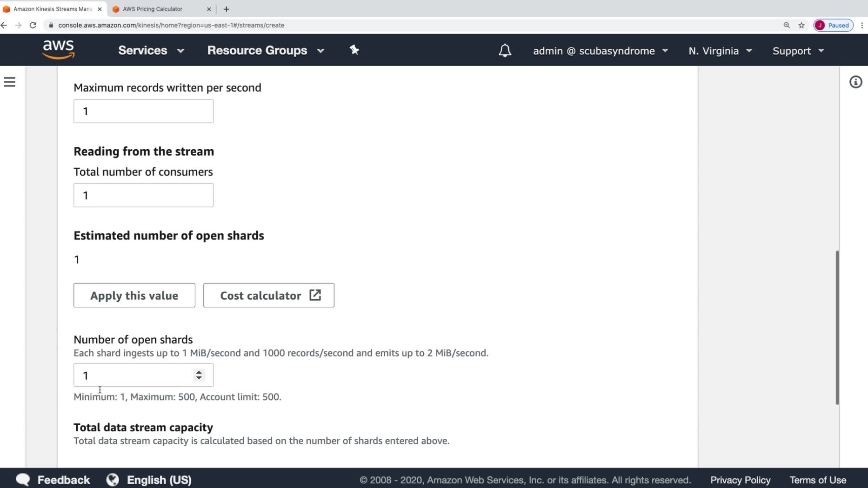The height and width of the screenshot is (488, 868).
Task: Open the info panel icon
Action: tap(855, 82)
